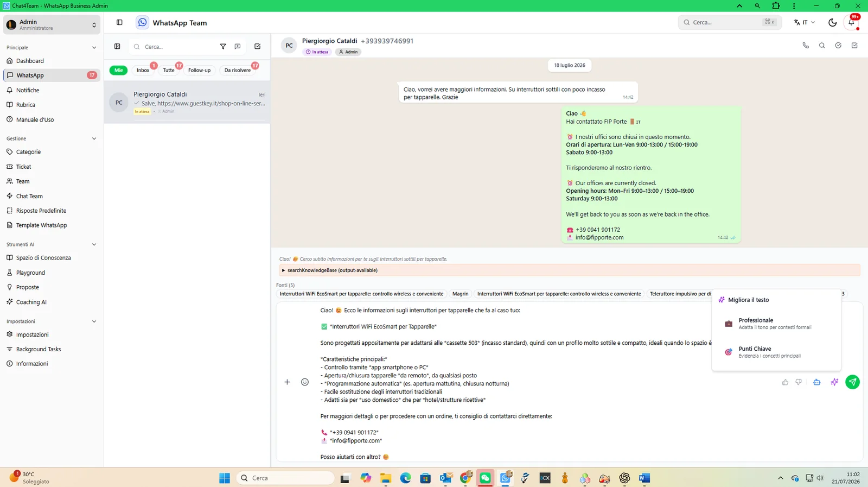
Task: Open the Magrin source chip
Action: [x=460, y=294]
